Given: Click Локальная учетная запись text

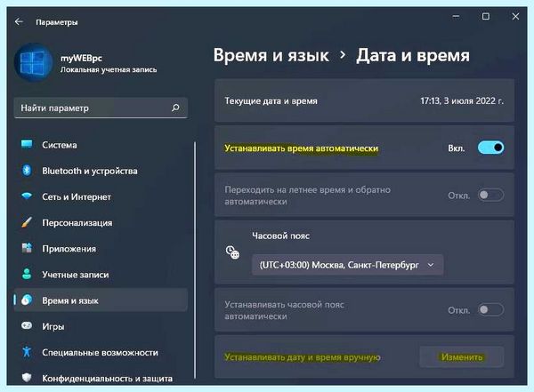Looking at the screenshot, I should (109, 69).
